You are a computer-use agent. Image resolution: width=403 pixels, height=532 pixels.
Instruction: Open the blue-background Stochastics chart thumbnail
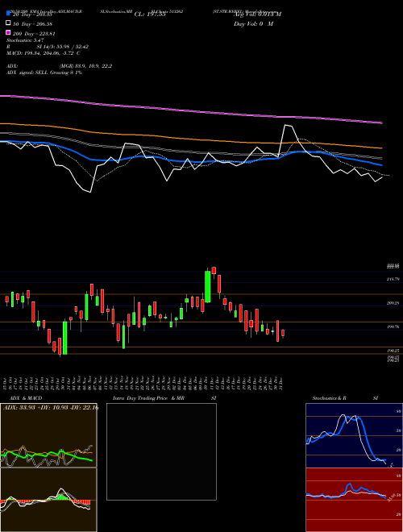coord(354,435)
